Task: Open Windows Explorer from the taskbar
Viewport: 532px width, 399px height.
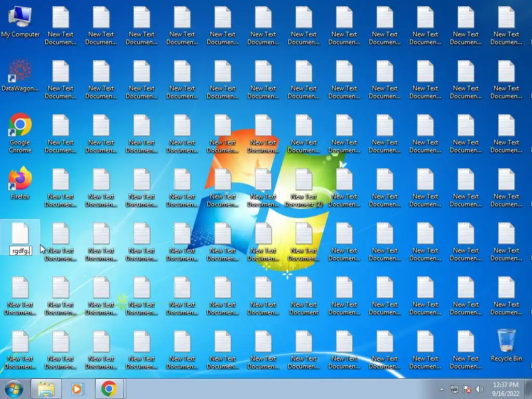Action: pyautogui.click(x=46, y=389)
